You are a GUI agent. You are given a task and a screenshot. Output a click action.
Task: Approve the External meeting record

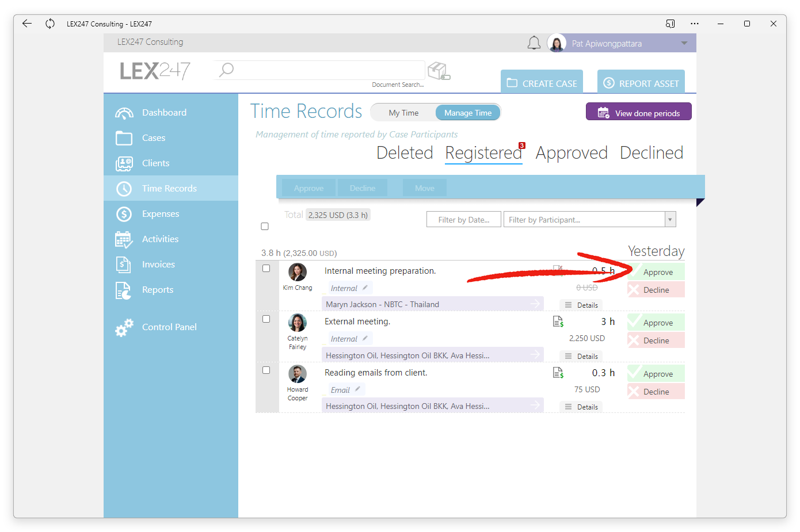[x=656, y=323]
